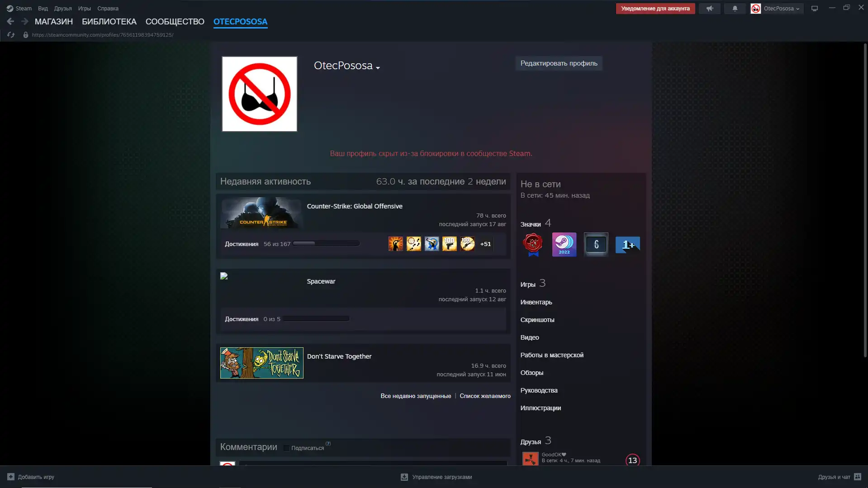Open the Steam menu
868x488 pixels.
point(24,9)
